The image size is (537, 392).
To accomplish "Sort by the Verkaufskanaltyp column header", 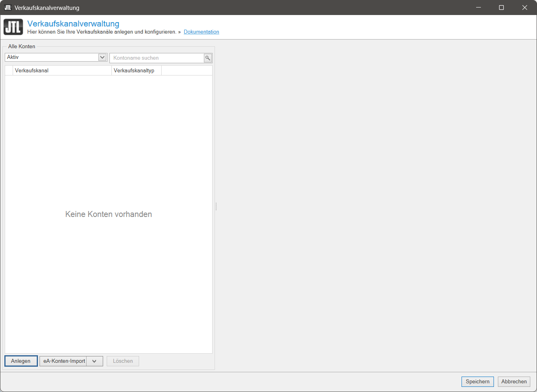I will click(x=136, y=71).
